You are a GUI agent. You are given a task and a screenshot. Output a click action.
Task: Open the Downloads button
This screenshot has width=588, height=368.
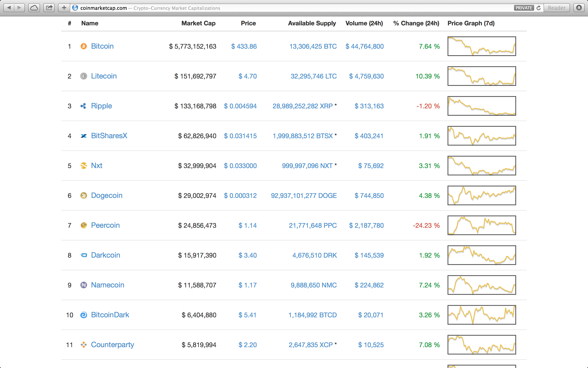pos(579,8)
